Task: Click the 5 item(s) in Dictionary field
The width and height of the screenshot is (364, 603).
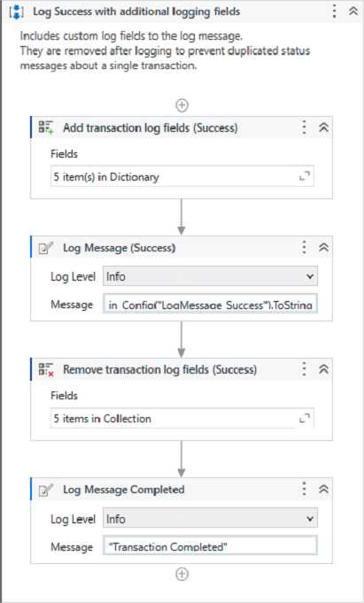Action: pyautogui.click(x=182, y=176)
